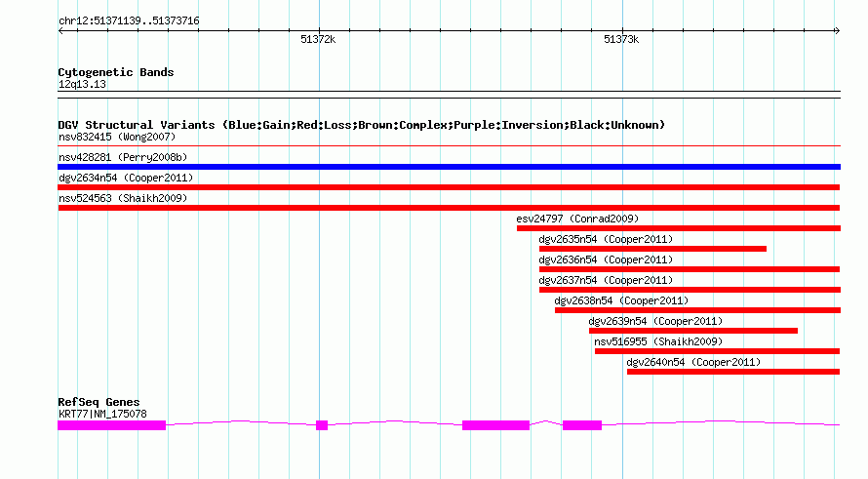
Task: Open variant label dgv2635n54 (Cooper2011)
Action: (606, 239)
